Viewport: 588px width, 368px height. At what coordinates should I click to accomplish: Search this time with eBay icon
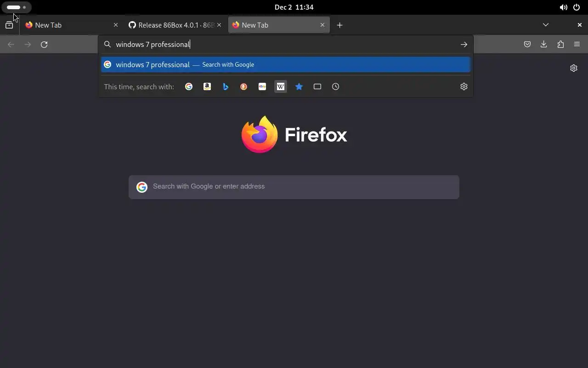(x=262, y=86)
